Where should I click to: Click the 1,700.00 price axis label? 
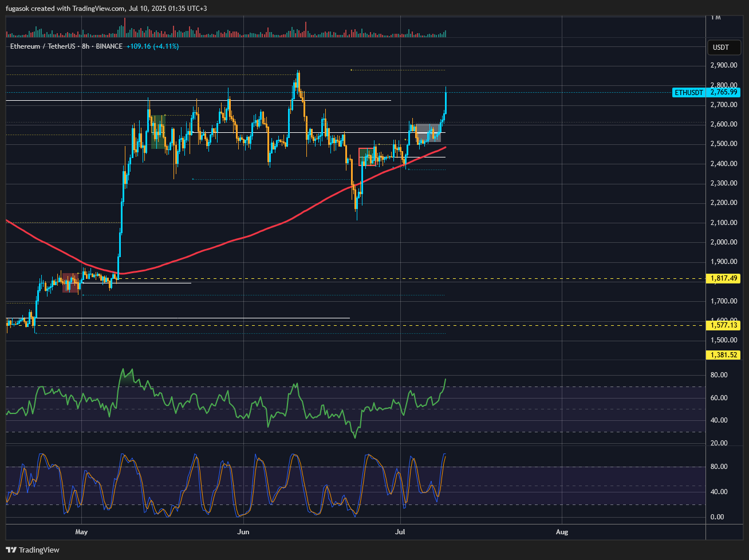click(x=723, y=301)
